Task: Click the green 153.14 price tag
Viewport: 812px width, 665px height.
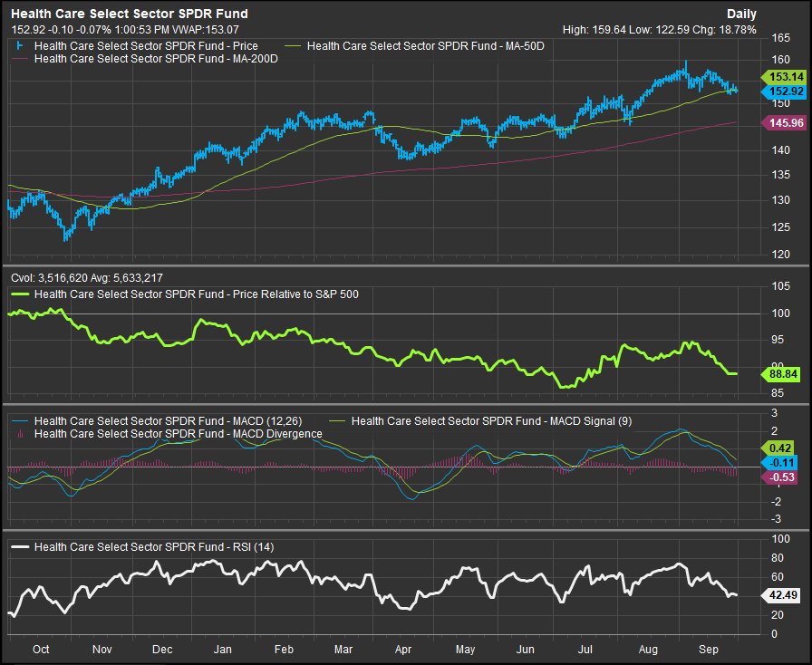Action: [x=786, y=77]
